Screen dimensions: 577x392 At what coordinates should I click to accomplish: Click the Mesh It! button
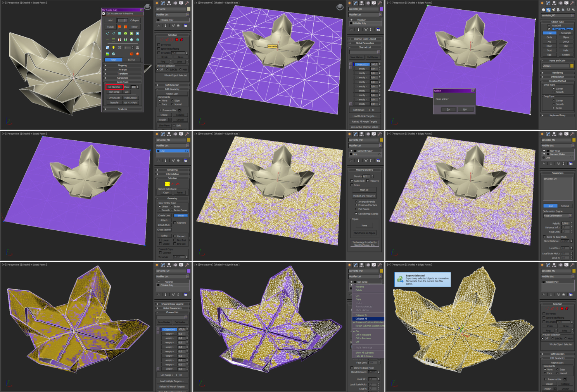364,190
